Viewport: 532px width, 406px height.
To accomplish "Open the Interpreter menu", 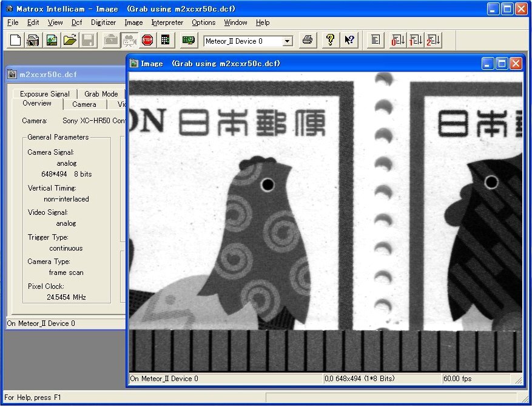I will pos(167,22).
